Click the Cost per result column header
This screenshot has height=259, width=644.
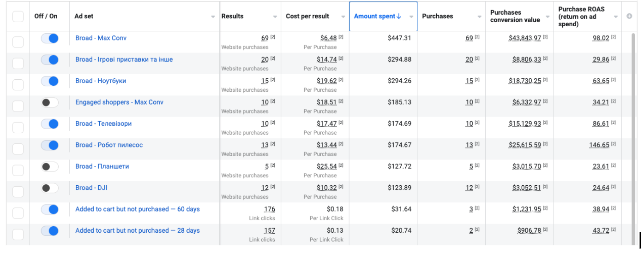pyautogui.click(x=307, y=16)
